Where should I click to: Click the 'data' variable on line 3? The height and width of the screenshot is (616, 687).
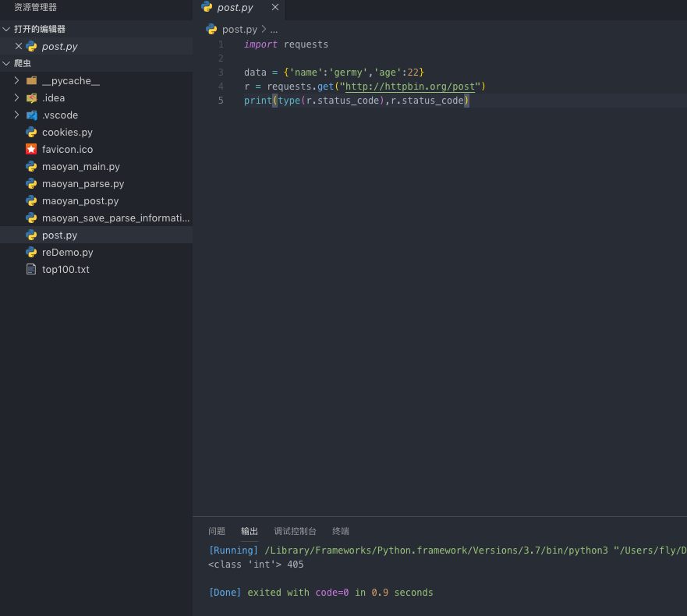point(255,73)
